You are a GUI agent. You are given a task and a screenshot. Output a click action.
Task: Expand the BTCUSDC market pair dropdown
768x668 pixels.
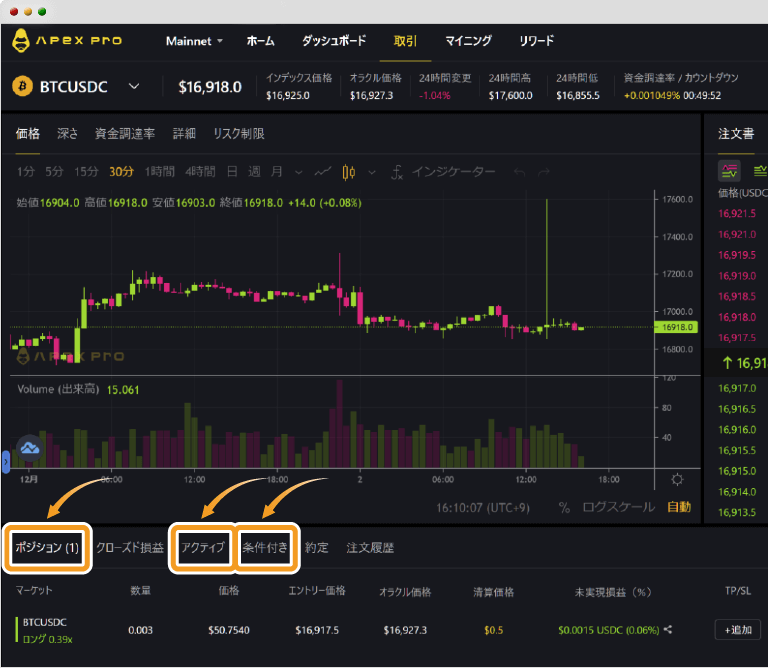click(135, 87)
